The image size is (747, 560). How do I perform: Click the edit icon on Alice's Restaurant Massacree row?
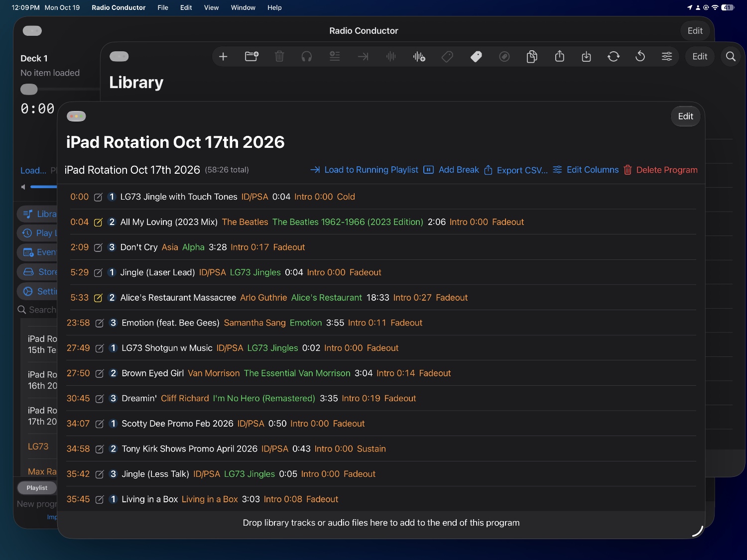(x=98, y=298)
